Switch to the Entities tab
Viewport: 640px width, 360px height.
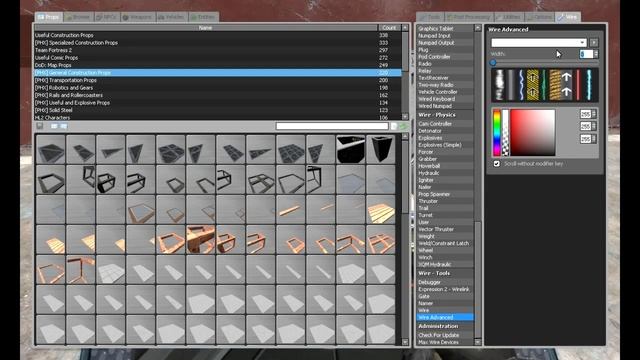pyautogui.click(x=203, y=17)
